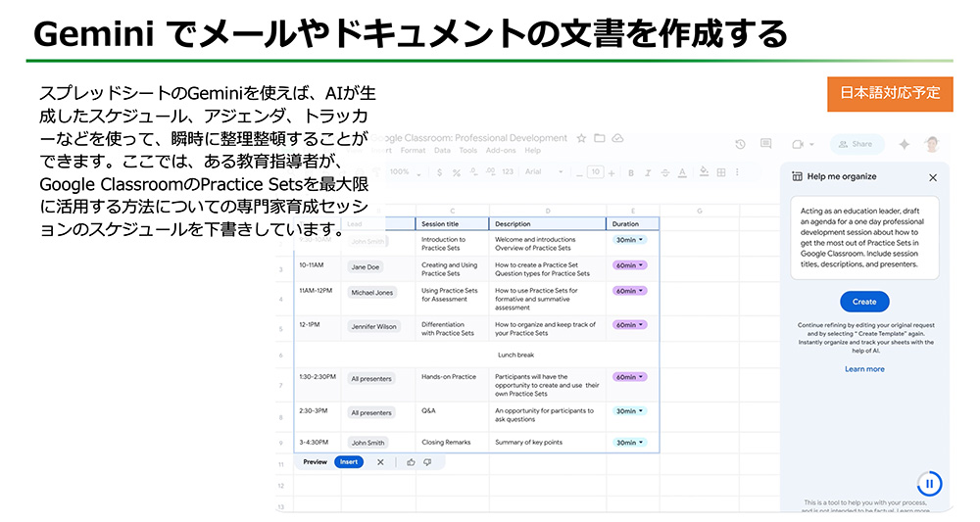The height and width of the screenshot is (522, 980).
Task: Open the Arial font dropdown
Action: pyautogui.click(x=544, y=172)
